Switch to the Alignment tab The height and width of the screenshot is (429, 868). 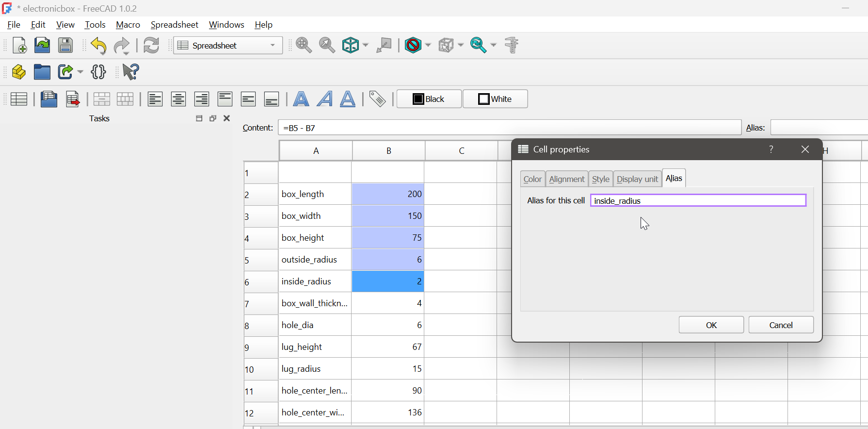tap(567, 179)
